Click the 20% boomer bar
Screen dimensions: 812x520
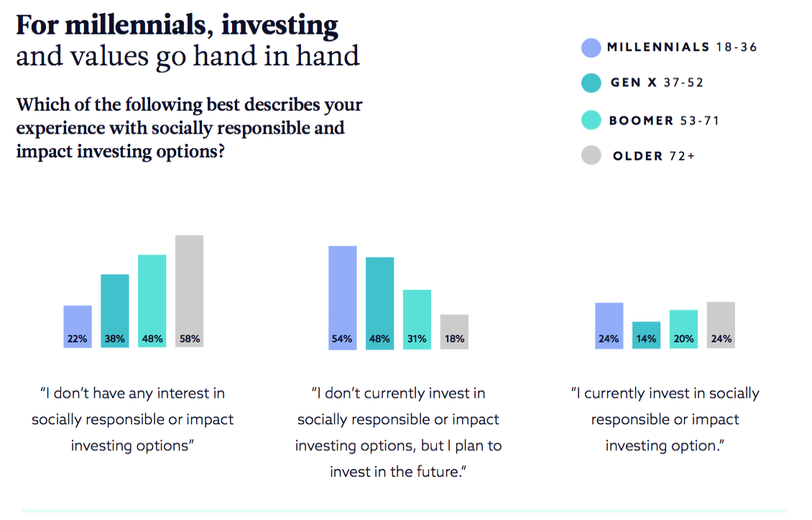click(x=683, y=329)
